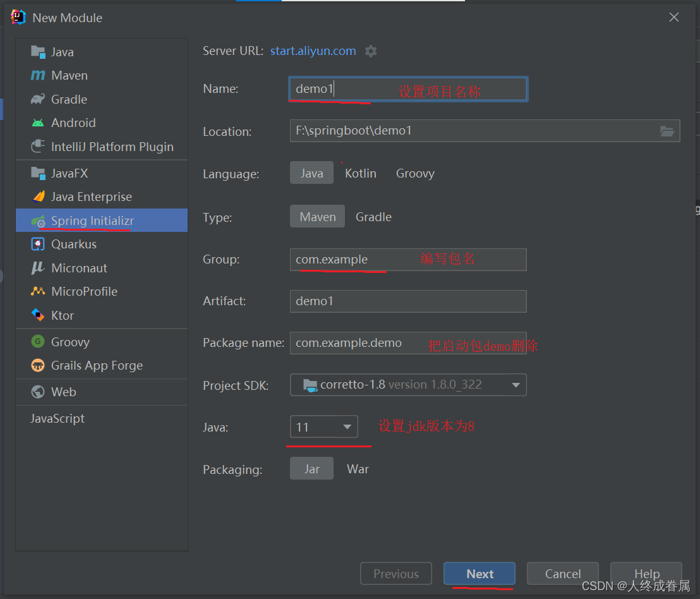
Task: Click the IntelliJ Platform Plugin icon
Action: [x=38, y=147]
